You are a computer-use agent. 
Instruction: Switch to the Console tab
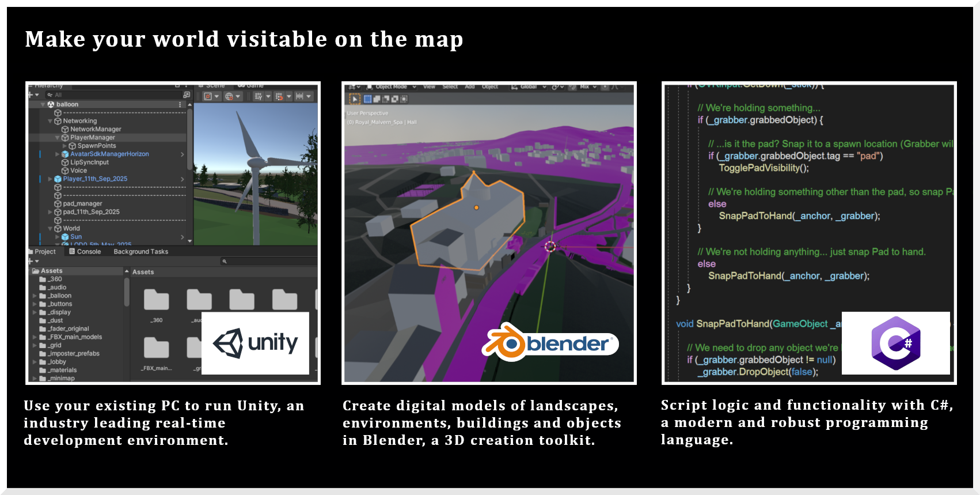tap(85, 252)
